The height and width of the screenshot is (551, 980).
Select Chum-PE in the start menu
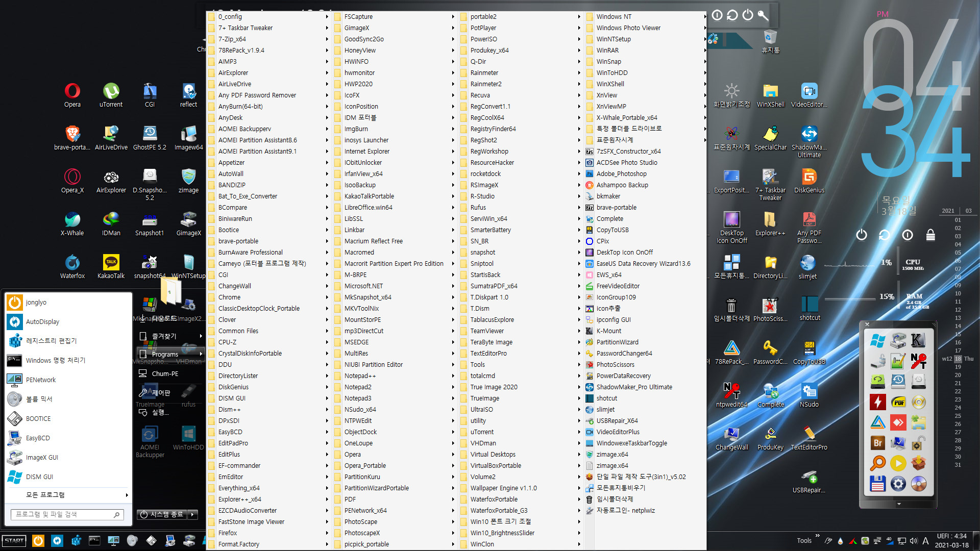pyautogui.click(x=170, y=373)
